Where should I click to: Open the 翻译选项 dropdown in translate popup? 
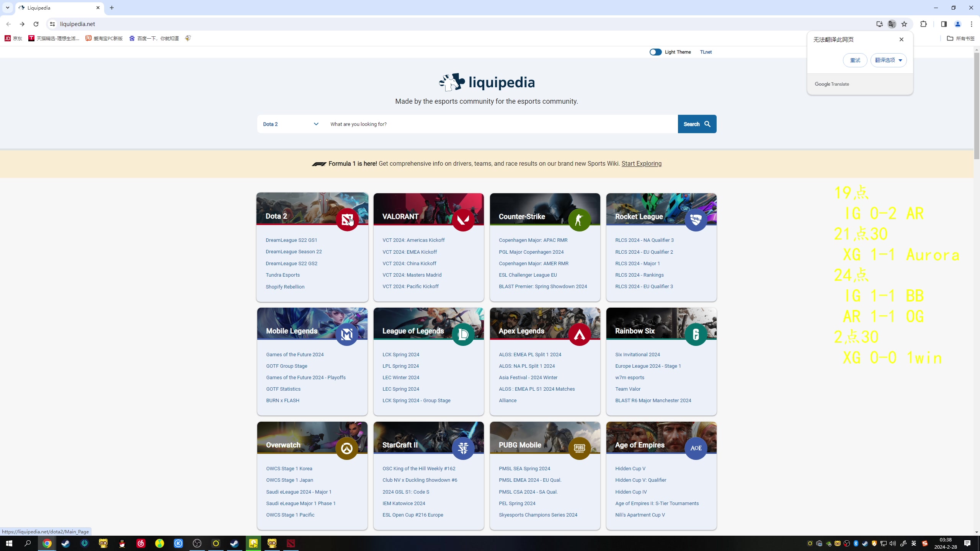click(x=889, y=60)
